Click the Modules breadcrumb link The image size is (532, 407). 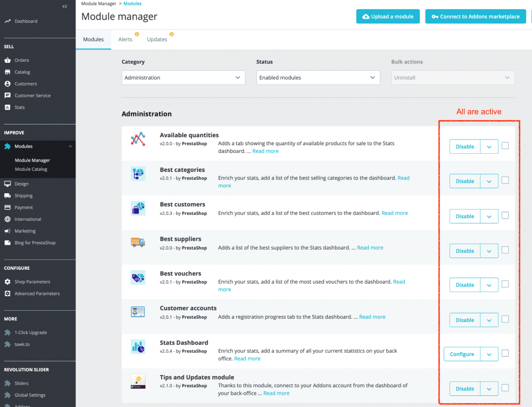132,3
